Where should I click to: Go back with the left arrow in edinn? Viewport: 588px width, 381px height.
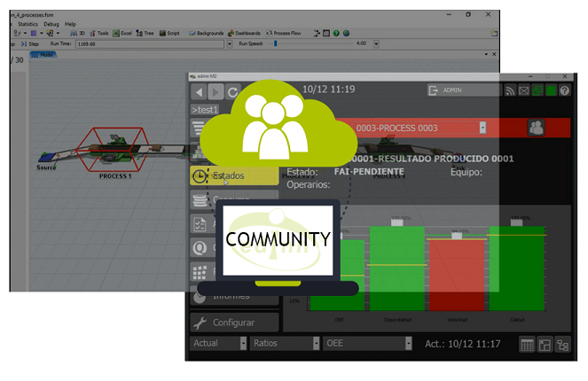tap(199, 92)
